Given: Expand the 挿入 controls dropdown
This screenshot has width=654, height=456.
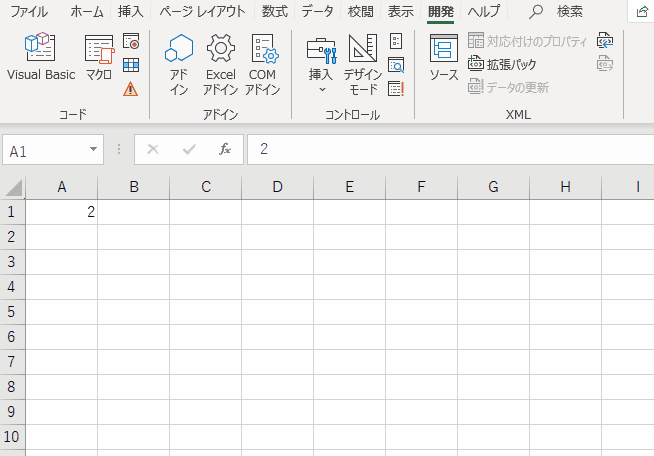Looking at the screenshot, I should pyautogui.click(x=321, y=65).
